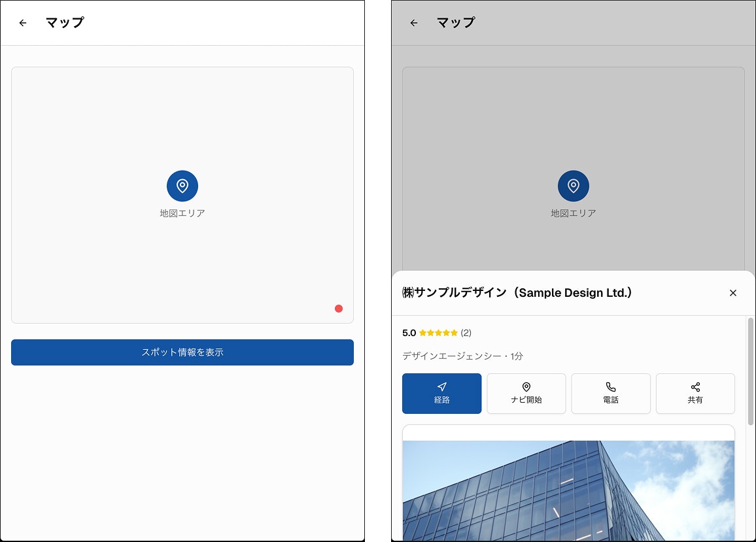The width and height of the screenshot is (756, 542).
Task: Select the マップ title on the right screen
Action: (x=456, y=22)
